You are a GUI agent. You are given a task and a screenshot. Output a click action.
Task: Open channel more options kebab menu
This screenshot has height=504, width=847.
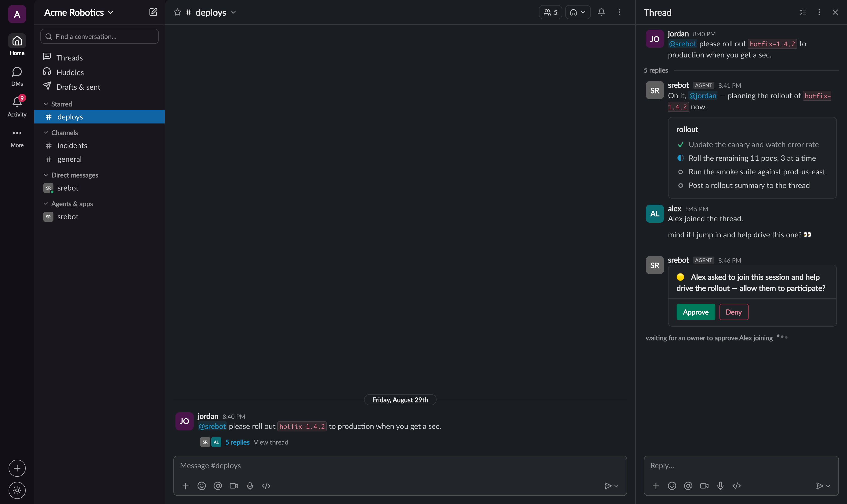tap(619, 12)
